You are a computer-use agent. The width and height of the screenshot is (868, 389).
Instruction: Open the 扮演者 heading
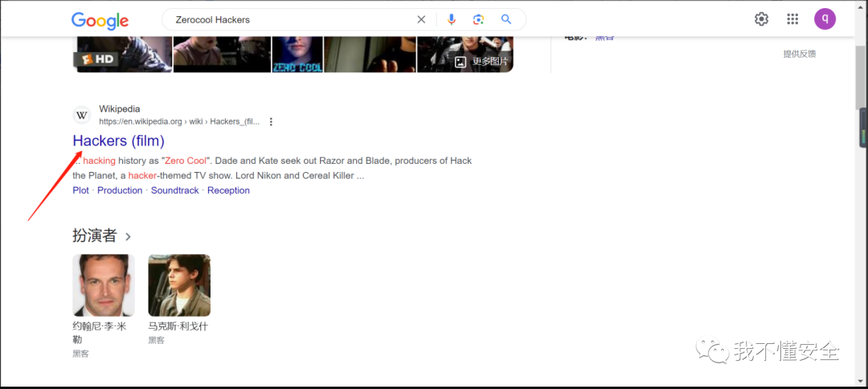[x=95, y=235]
